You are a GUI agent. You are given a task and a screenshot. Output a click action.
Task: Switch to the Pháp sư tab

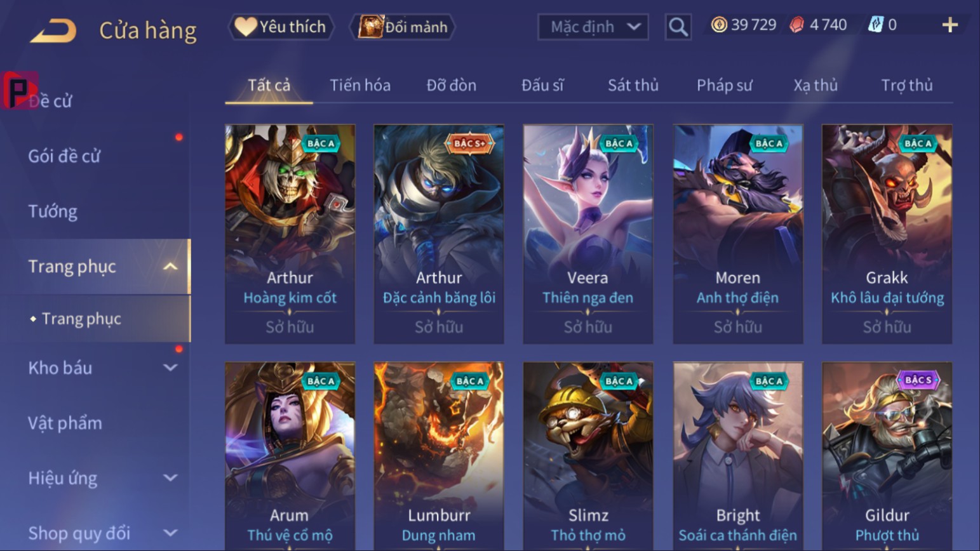tap(725, 85)
